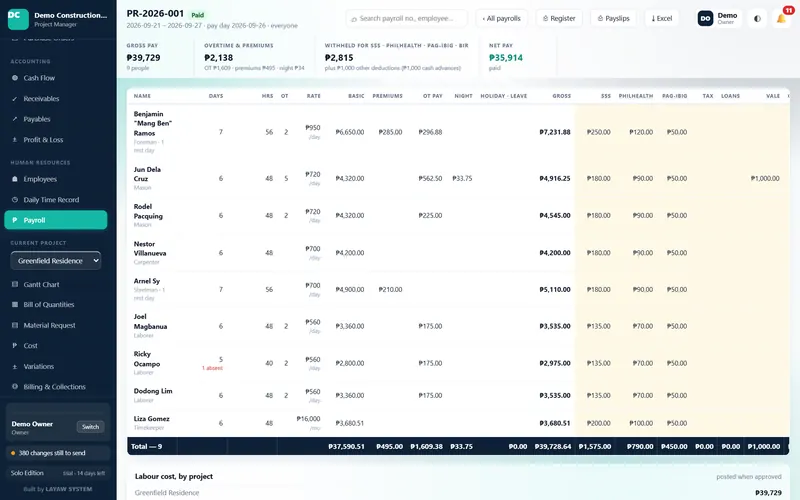Click Dodong Lim name

click(x=153, y=391)
